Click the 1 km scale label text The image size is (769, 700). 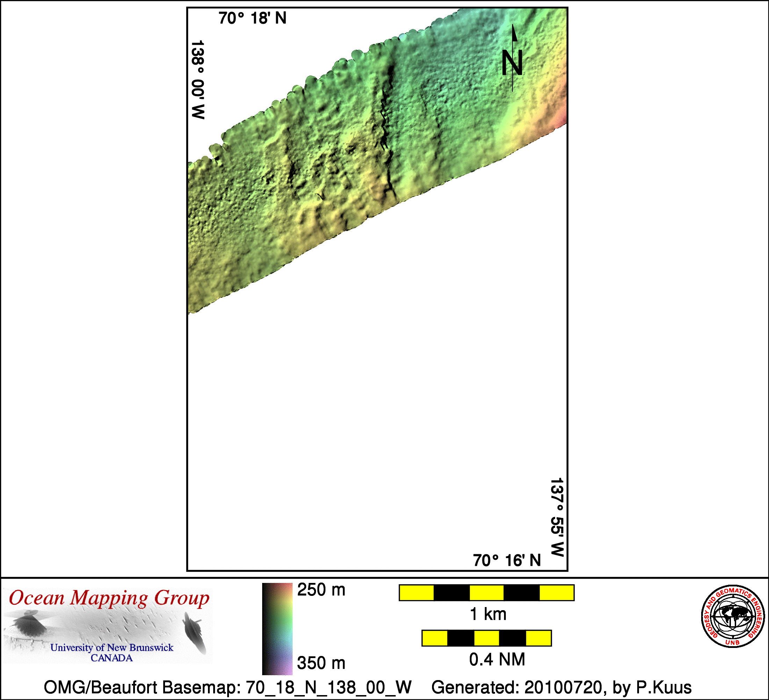coord(488,614)
